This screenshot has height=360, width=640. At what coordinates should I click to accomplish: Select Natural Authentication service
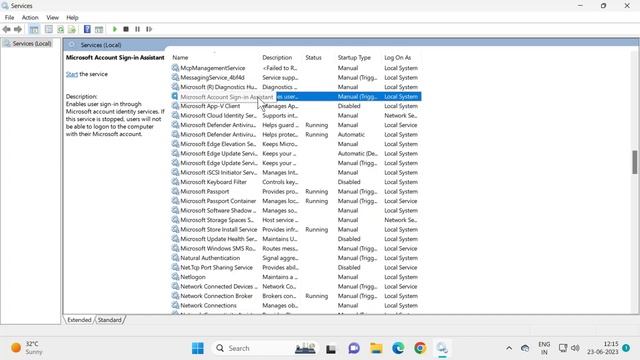[x=296, y=258]
